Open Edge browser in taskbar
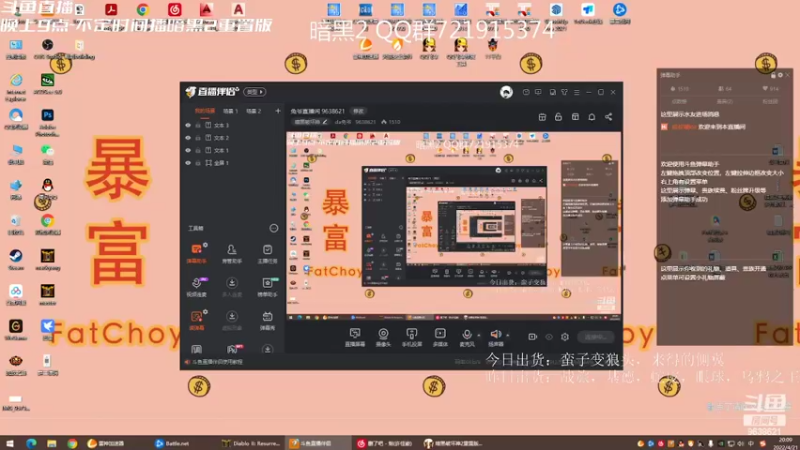The image size is (800, 450). point(31,443)
